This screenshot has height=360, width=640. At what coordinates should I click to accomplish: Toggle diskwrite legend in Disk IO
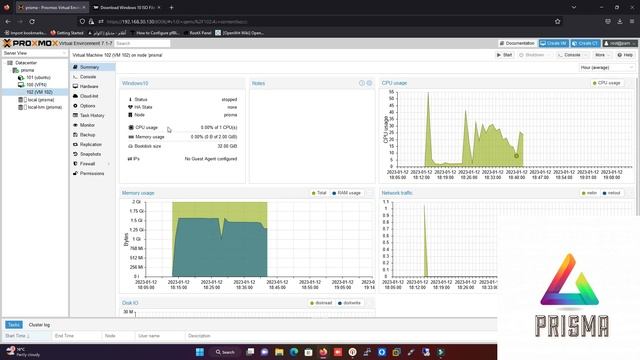(x=349, y=303)
